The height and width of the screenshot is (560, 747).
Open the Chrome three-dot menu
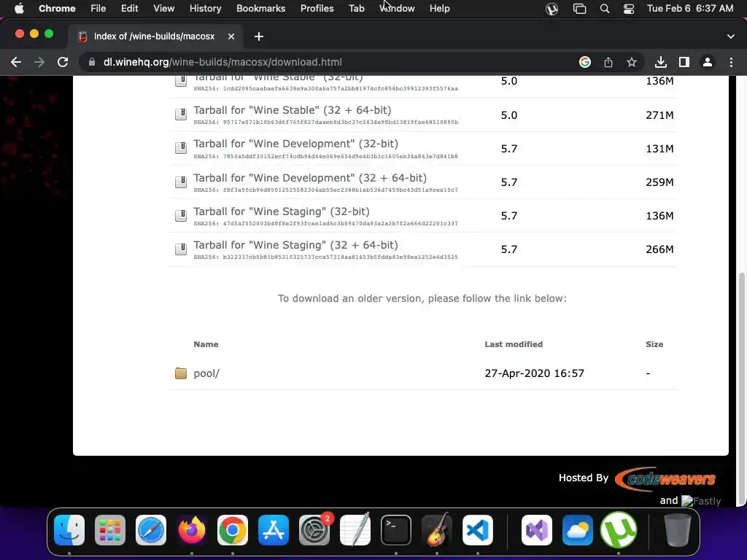[731, 62]
